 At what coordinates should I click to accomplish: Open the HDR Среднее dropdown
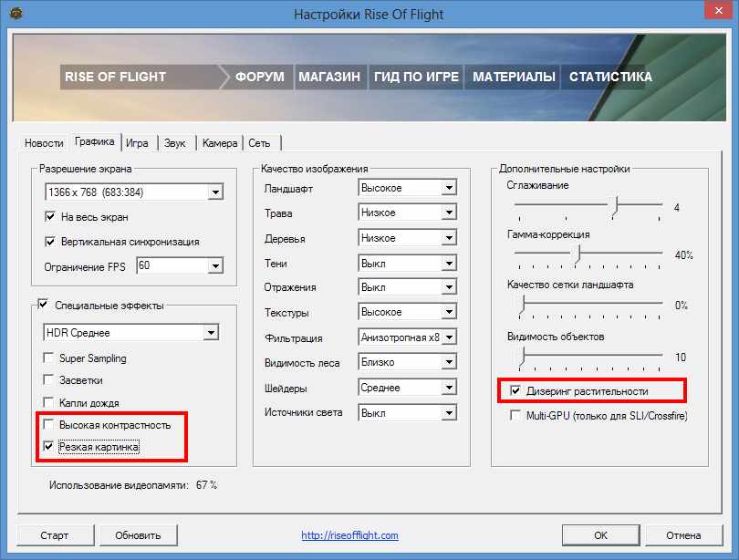point(131,333)
